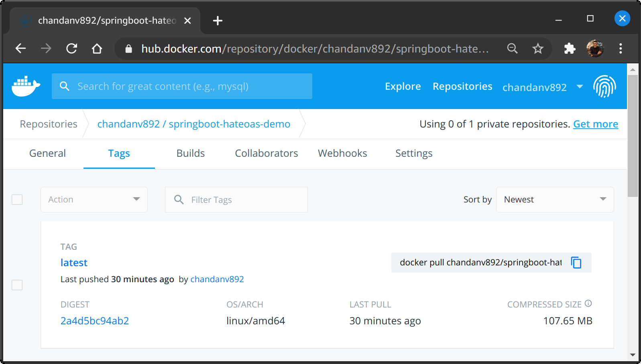The image size is (641, 364).
Task: Maximize the browser window
Action: pyautogui.click(x=590, y=18)
